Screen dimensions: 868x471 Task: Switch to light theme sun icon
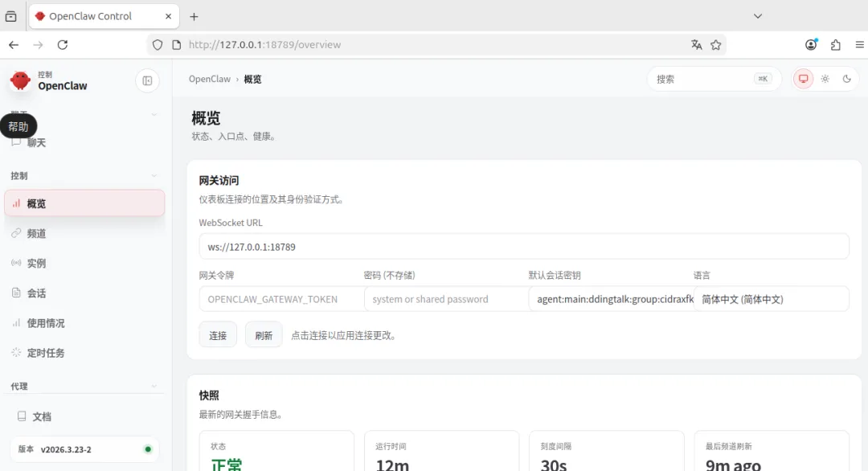point(825,79)
